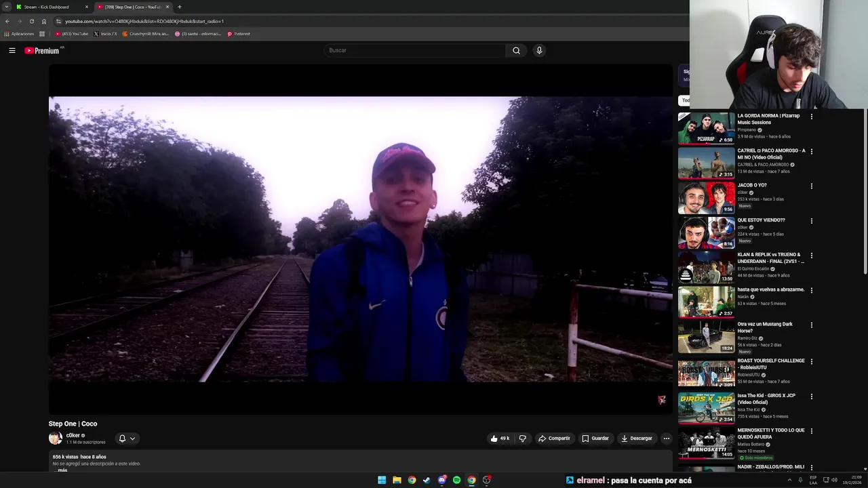Viewport: 868px width, 488px height.
Task: Open options for QUE ESTOY VIENDO video
Action: [812, 221]
